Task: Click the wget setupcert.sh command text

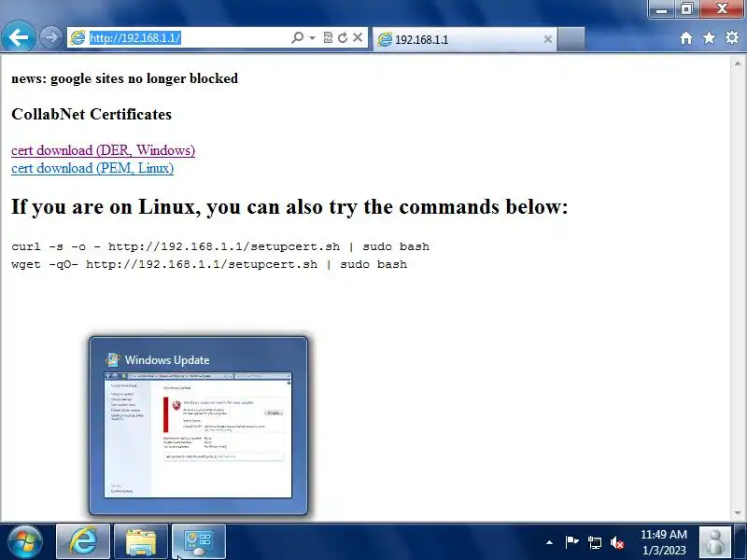Action: [x=209, y=264]
